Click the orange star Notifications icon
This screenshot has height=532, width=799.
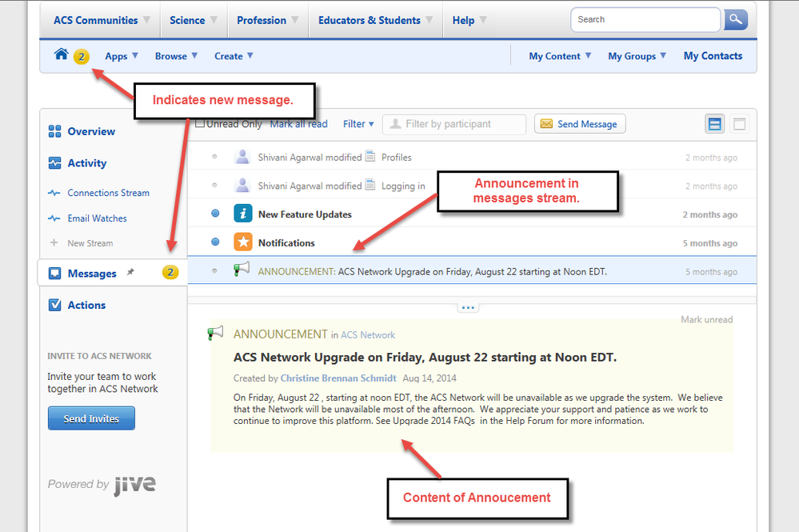[243, 242]
